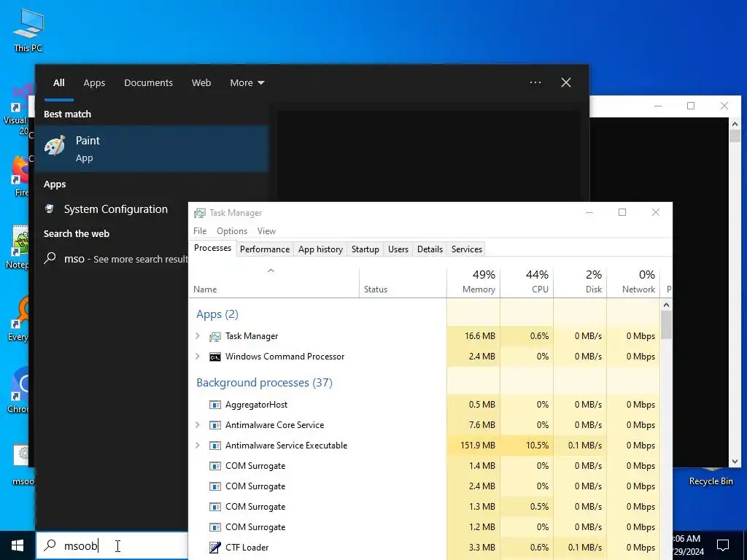Expand the Task Manager app row
The width and height of the screenshot is (747, 560).
(x=198, y=336)
